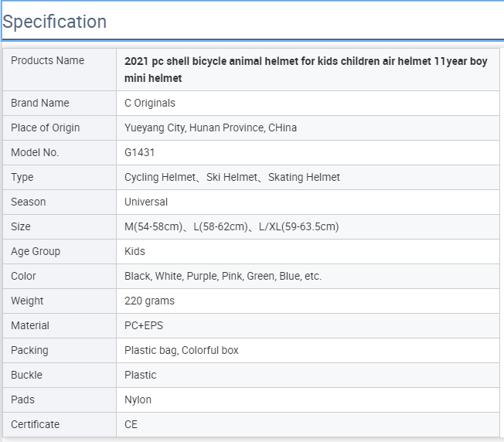Click the Brand Name label
Screen dimensions: 504x442
tap(40, 103)
